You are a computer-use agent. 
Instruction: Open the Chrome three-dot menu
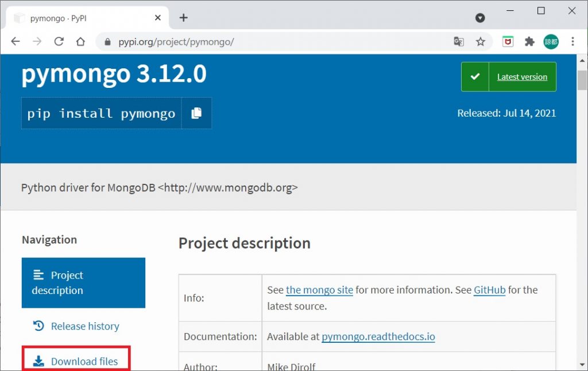572,41
